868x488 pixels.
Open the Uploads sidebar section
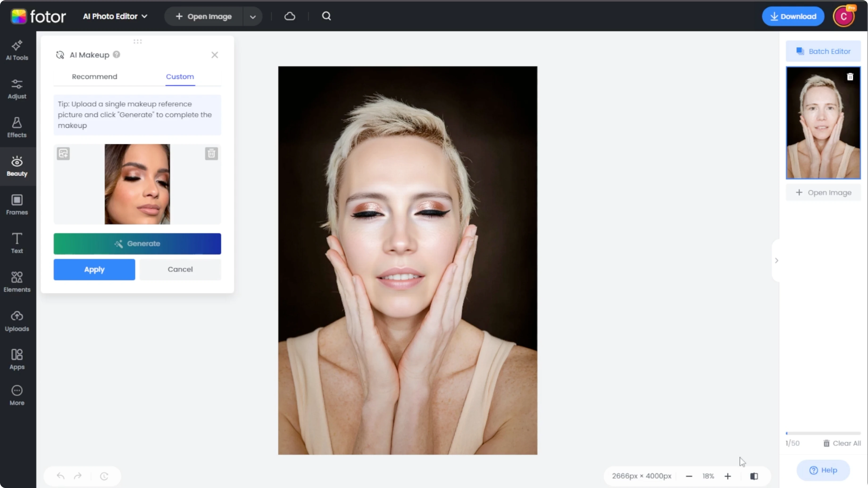click(17, 322)
